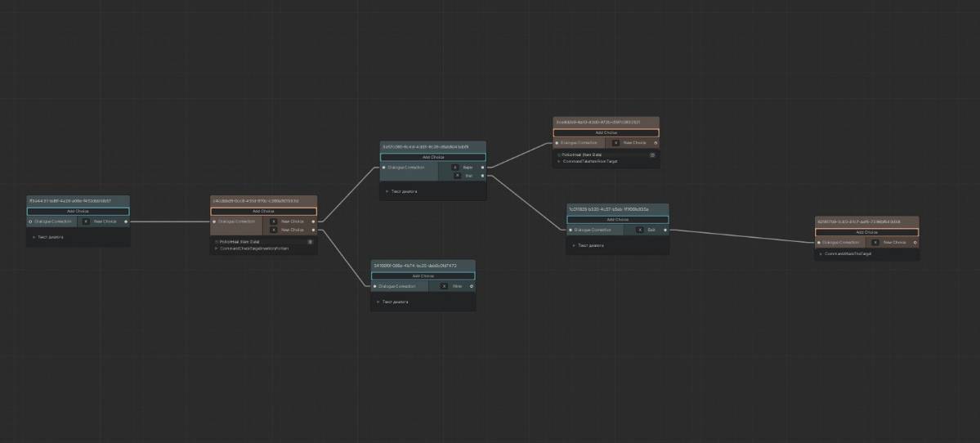
Task: Expand Текст диалога foldout on leftmost node
Action: point(34,237)
